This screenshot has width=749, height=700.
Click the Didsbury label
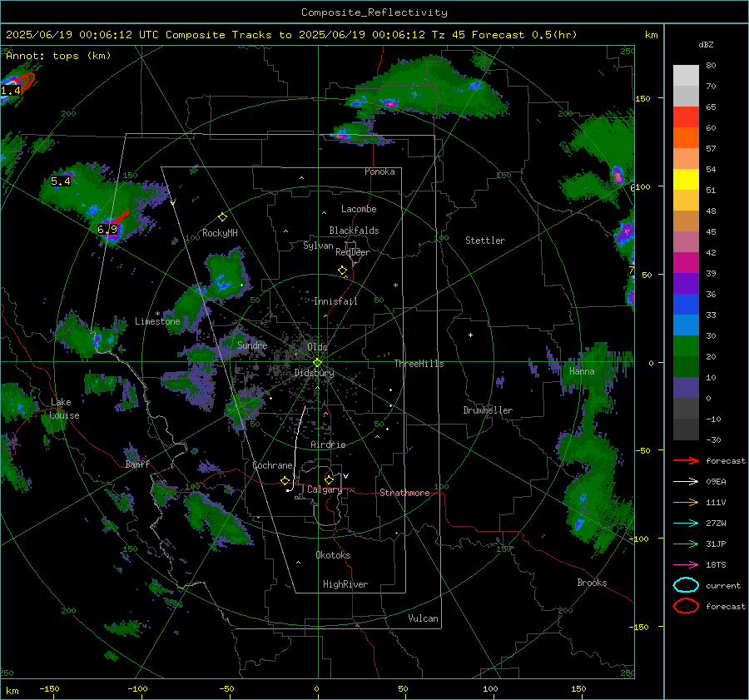click(314, 373)
